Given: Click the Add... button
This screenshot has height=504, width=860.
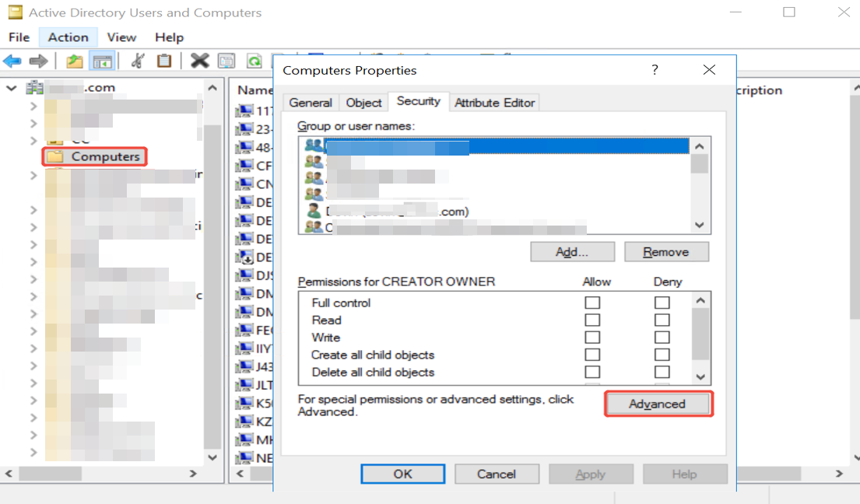Looking at the screenshot, I should click(572, 252).
